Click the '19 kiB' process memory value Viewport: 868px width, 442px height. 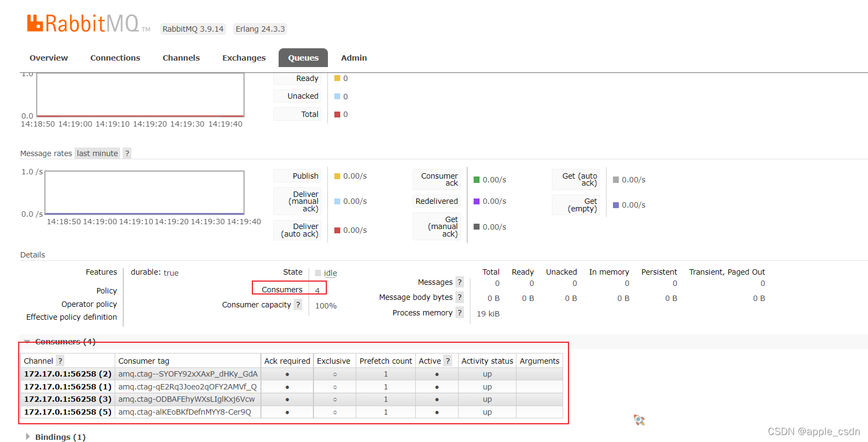[x=488, y=314]
